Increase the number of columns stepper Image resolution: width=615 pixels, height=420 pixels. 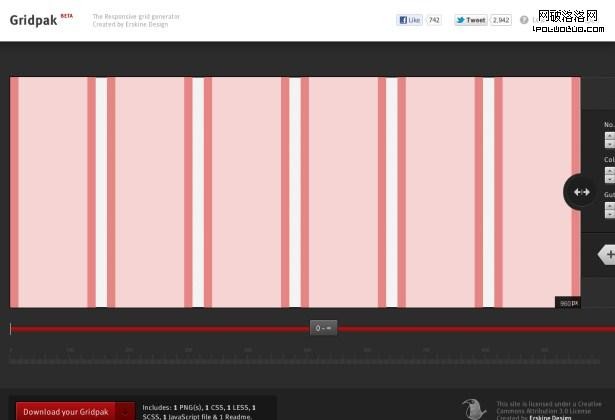610,135
